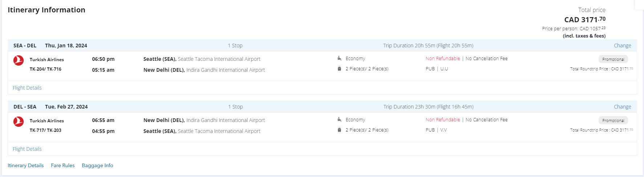Image resolution: width=644 pixels, height=177 pixels.
Task: Click baggage icon on the return flight
Action: pos(339,130)
